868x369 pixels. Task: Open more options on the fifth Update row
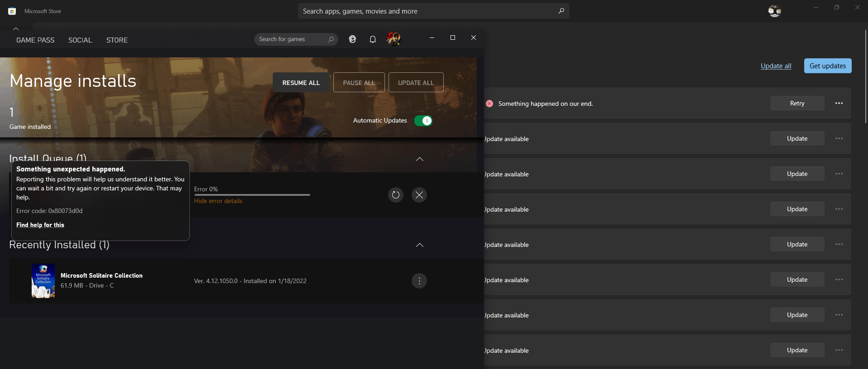[x=839, y=279]
